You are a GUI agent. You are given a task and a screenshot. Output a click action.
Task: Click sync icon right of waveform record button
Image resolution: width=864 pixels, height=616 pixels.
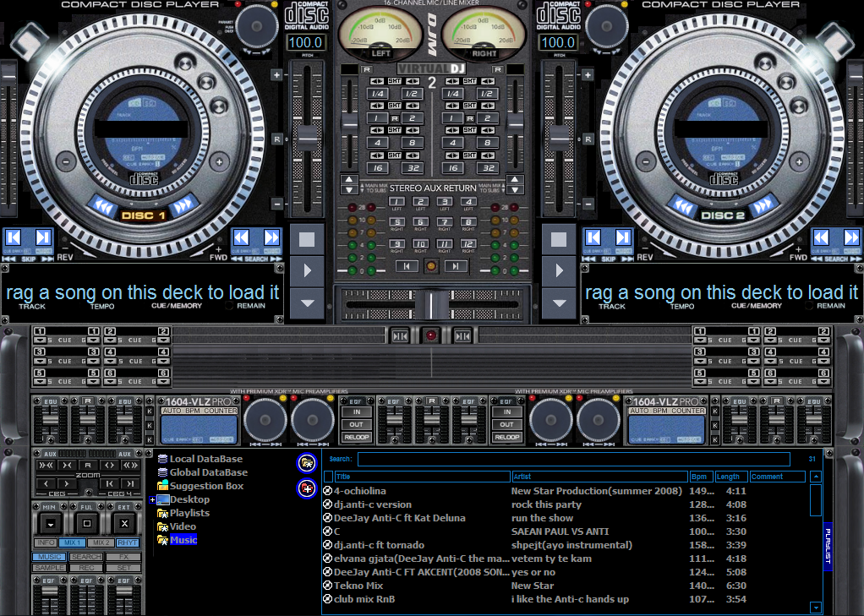pos(463,335)
